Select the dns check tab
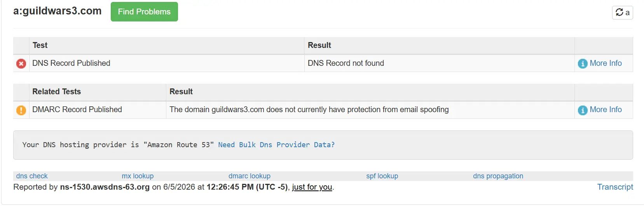The image size is (644, 206). tap(32, 176)
